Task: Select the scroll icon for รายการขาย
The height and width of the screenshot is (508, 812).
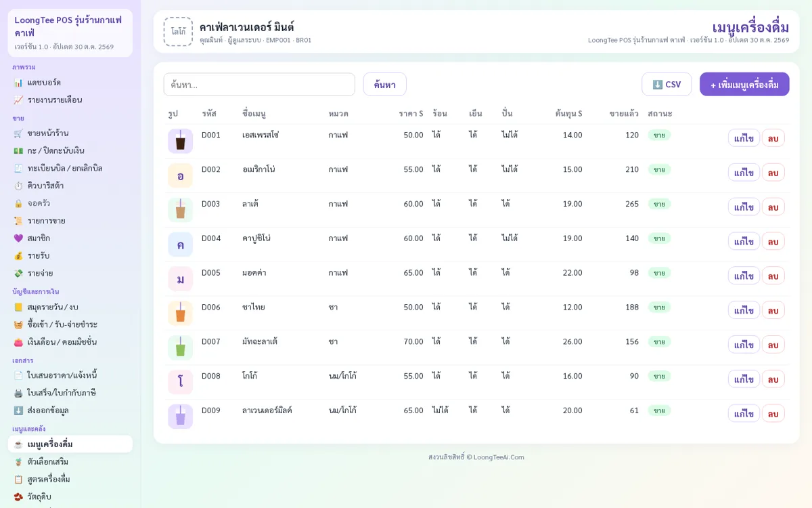Action: [18, 221]
